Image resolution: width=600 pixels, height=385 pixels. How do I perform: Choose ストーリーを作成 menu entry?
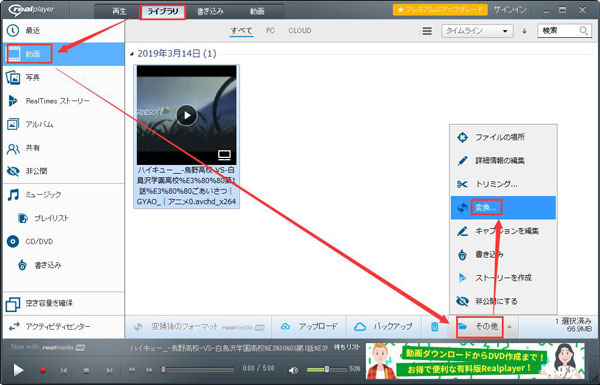pyautogui.click(x=503, y=278)
